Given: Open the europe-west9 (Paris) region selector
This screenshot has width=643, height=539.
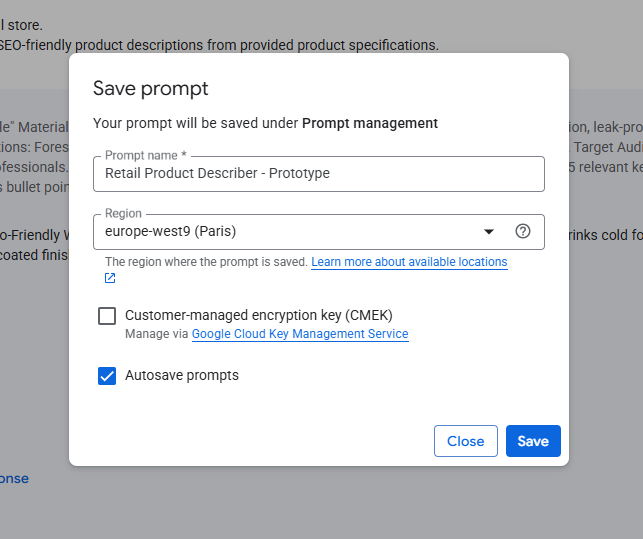Looking at the screenshot, I should click(290, 231).
